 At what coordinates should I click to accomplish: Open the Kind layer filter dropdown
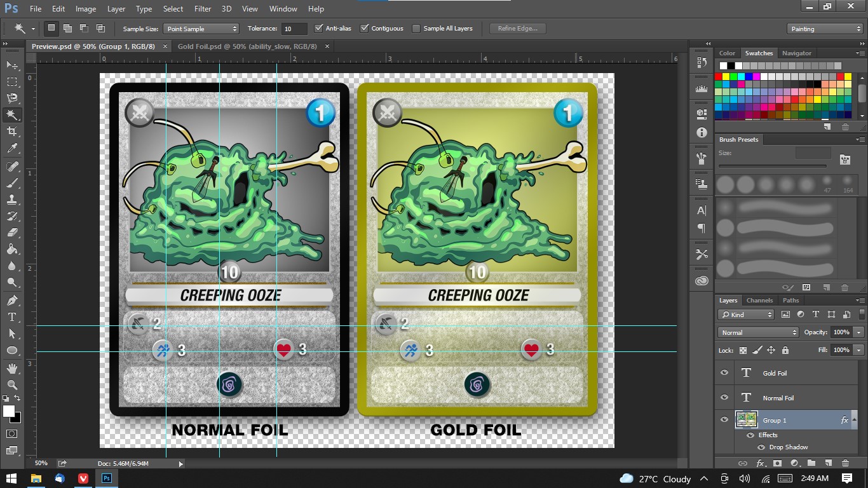tap(746, 315)
